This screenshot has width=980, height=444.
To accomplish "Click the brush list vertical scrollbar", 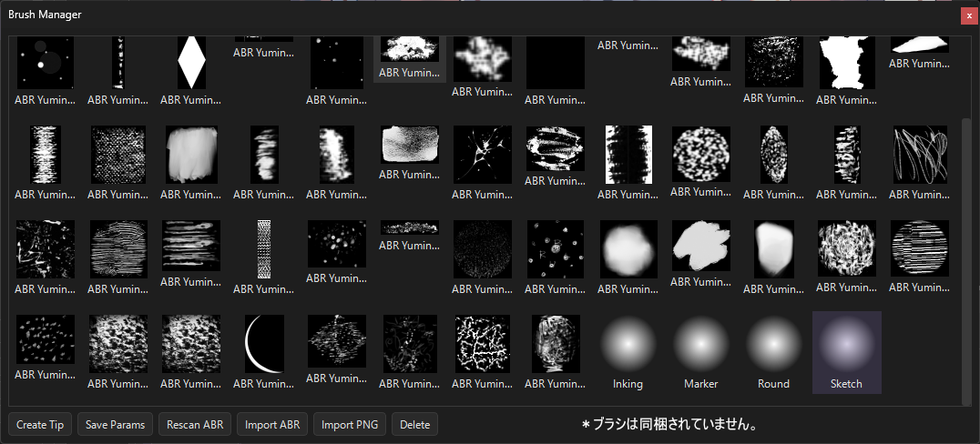I will [x=966, y=261].
